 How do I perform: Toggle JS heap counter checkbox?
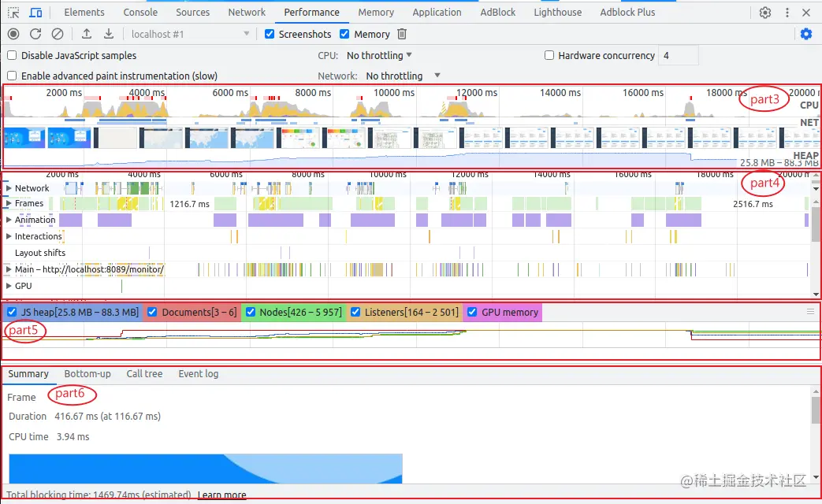[x=12, y=313]
